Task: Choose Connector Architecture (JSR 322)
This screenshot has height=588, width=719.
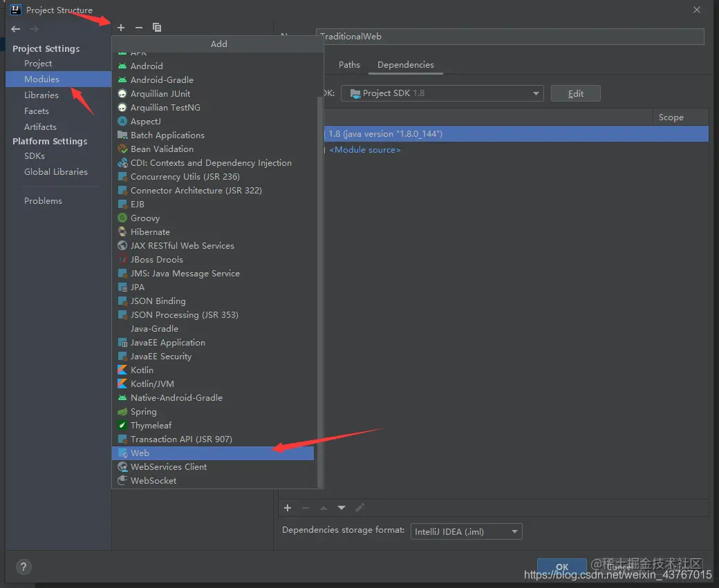Action: [x=213, y=190]
